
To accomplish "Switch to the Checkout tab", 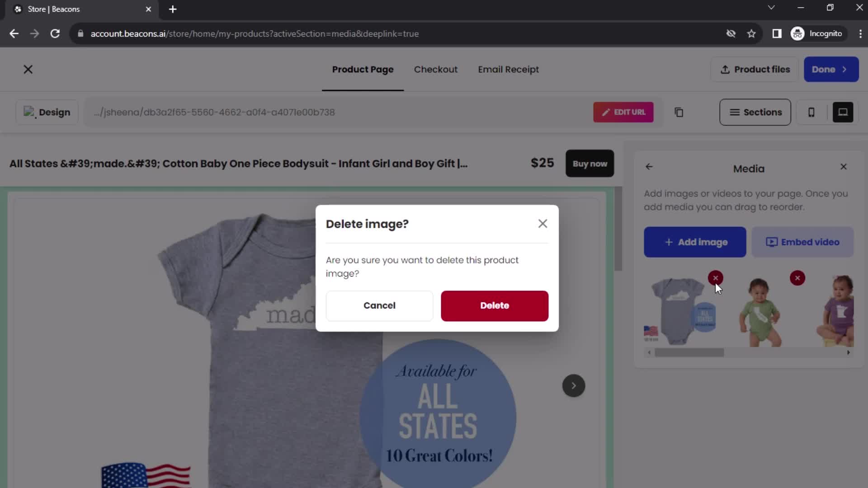I will point(436,70).
